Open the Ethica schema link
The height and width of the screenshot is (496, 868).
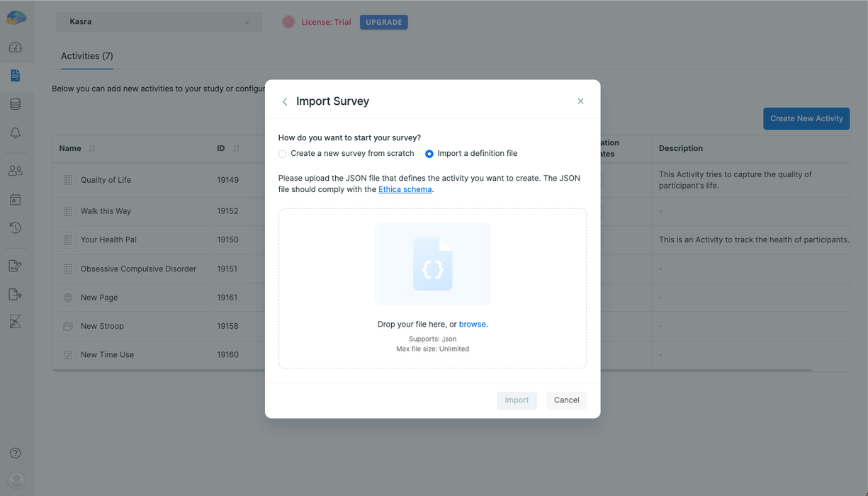(405, 189)
